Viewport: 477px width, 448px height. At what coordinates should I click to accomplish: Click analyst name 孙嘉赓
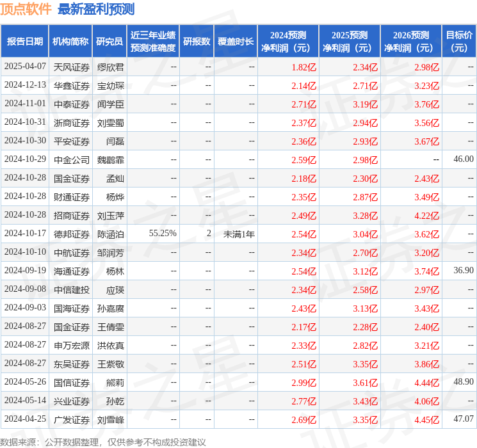click(110, 308)
